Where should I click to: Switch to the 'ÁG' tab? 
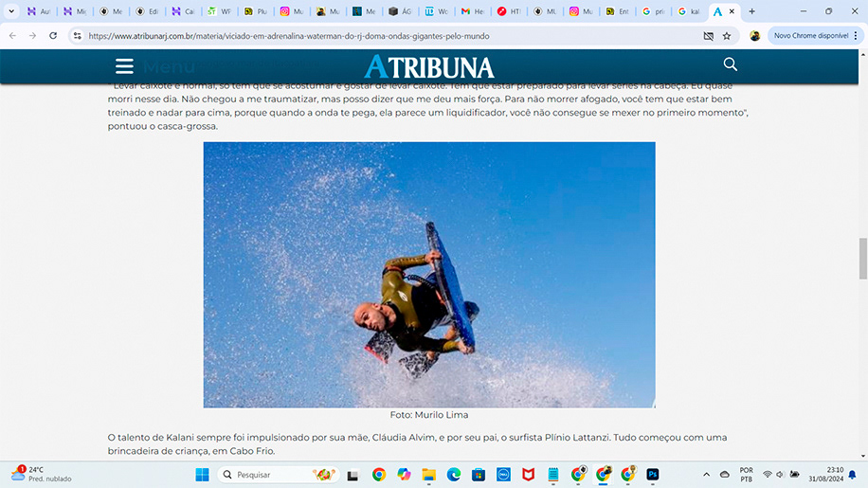pos(400,11)
